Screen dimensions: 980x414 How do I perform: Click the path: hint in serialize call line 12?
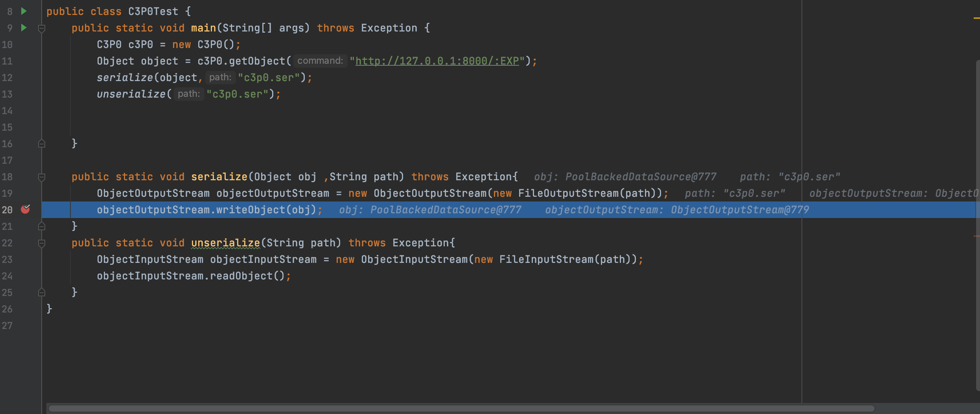(x=220, y=77)
